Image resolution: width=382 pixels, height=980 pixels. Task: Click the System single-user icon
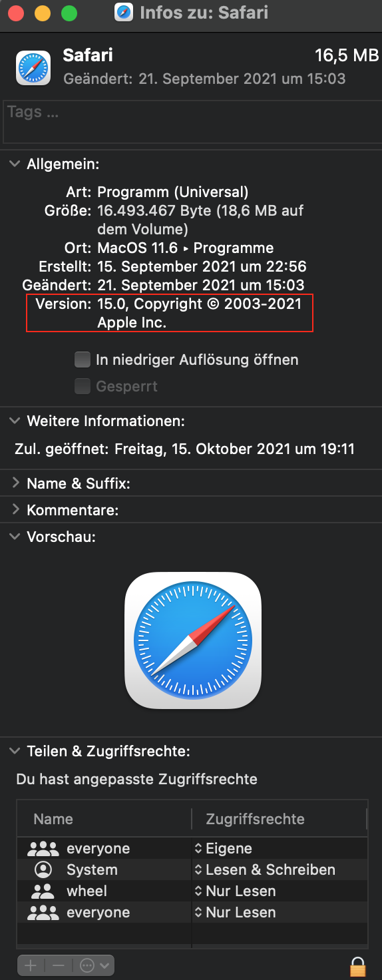[x=43, y=869]
